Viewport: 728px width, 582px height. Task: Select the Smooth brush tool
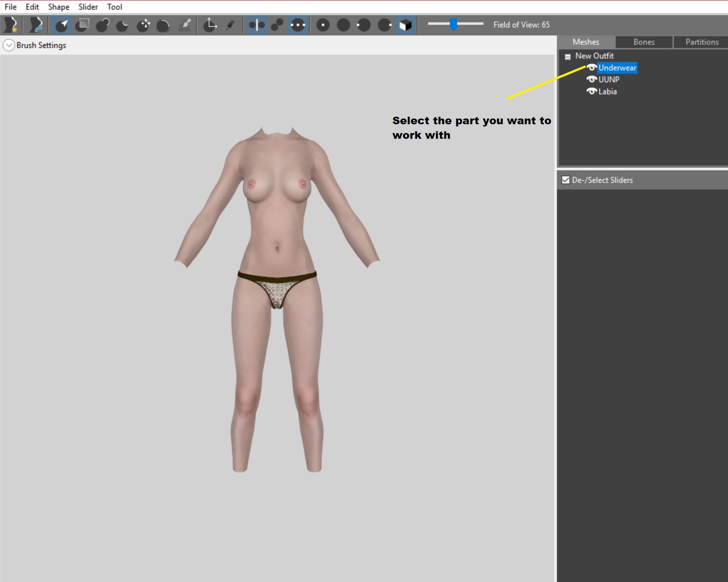click(163, 25)
